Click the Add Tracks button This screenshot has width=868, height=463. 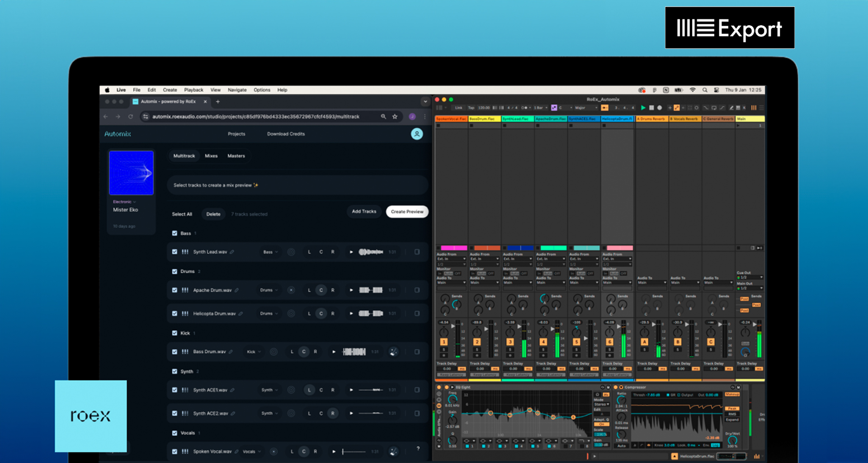[x=364, y=212]
